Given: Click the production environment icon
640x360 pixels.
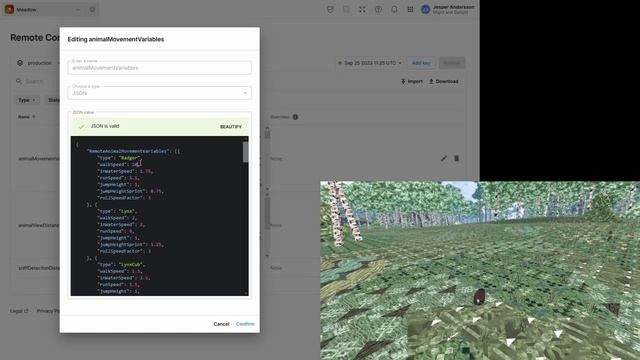Looking at the screenshot, I should coord(20,63).
